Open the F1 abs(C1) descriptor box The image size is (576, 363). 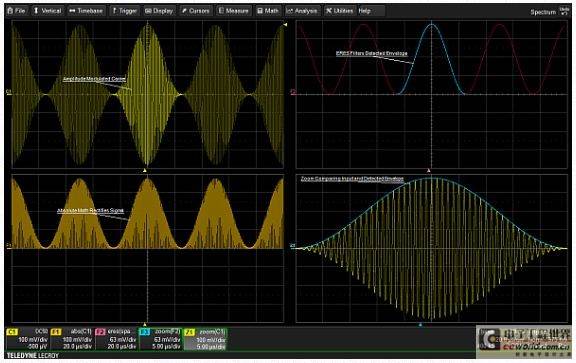pyautogui.click(x=72, y=339)
